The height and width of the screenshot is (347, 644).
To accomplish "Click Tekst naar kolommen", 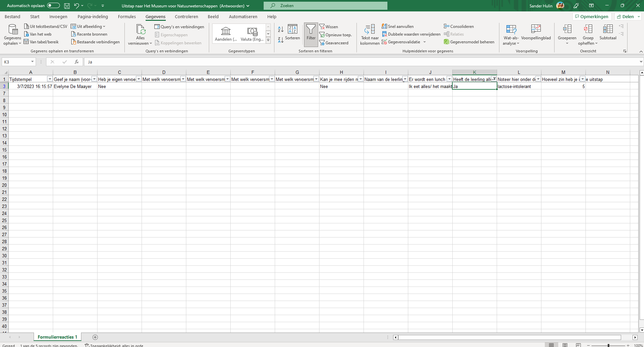I will coord(370,34).
